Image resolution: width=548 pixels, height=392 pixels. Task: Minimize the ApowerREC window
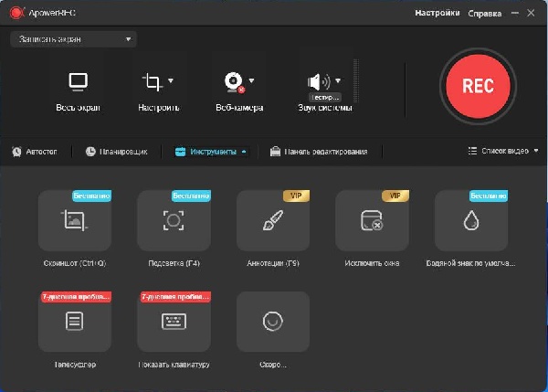[515, 13]
